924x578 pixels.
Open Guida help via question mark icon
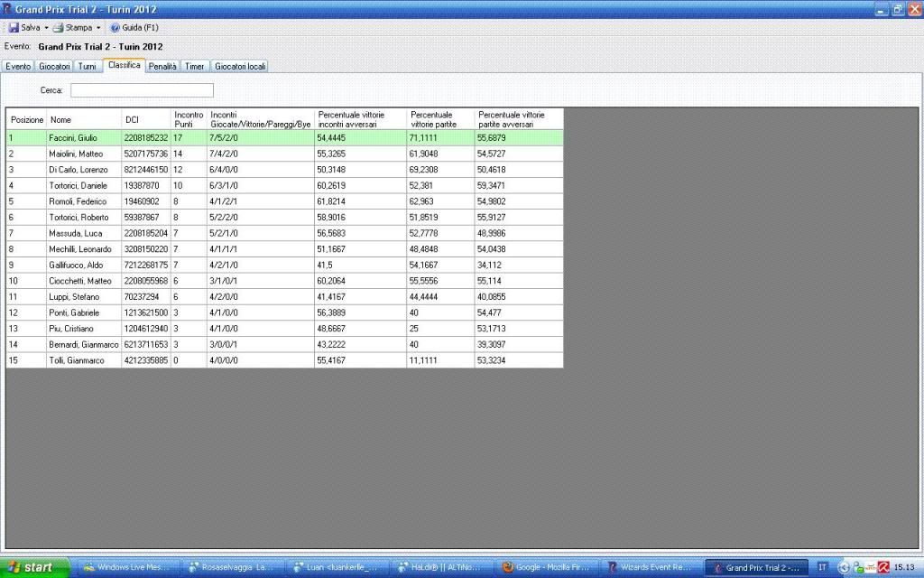115,28
